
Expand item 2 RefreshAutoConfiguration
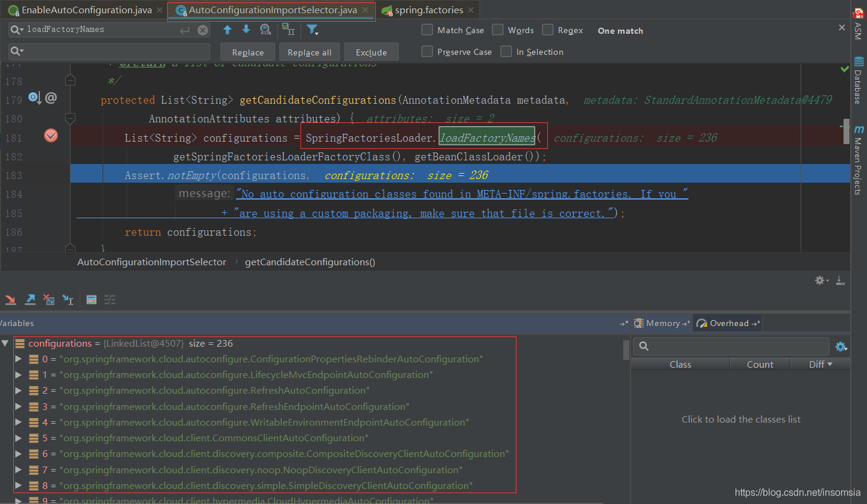18,390
